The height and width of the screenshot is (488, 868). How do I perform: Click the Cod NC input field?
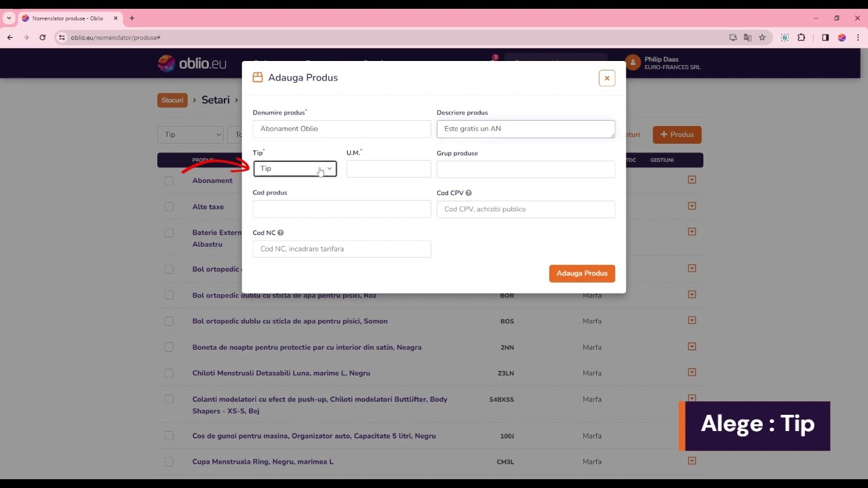pyautogui.click(x=342, y=249)
